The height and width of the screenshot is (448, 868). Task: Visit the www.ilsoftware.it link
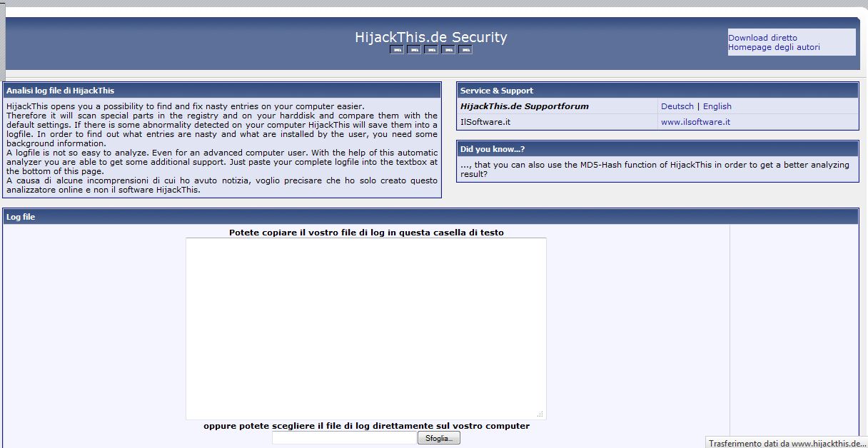click(x=696, y=122)
